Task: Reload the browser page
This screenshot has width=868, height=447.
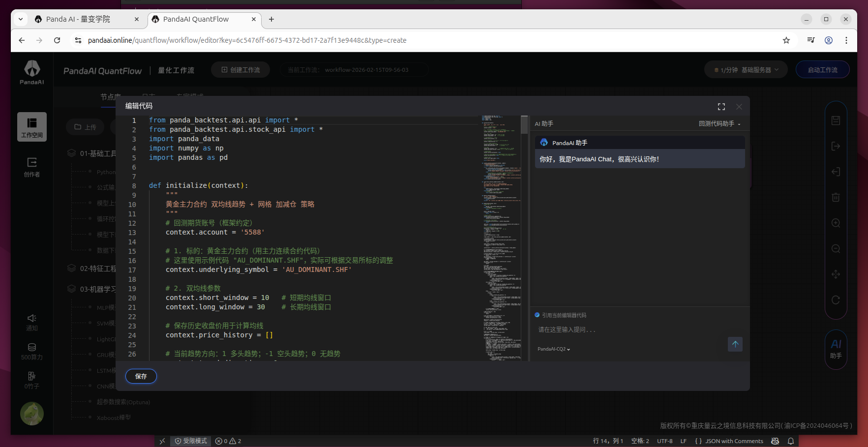Action: 57,40
